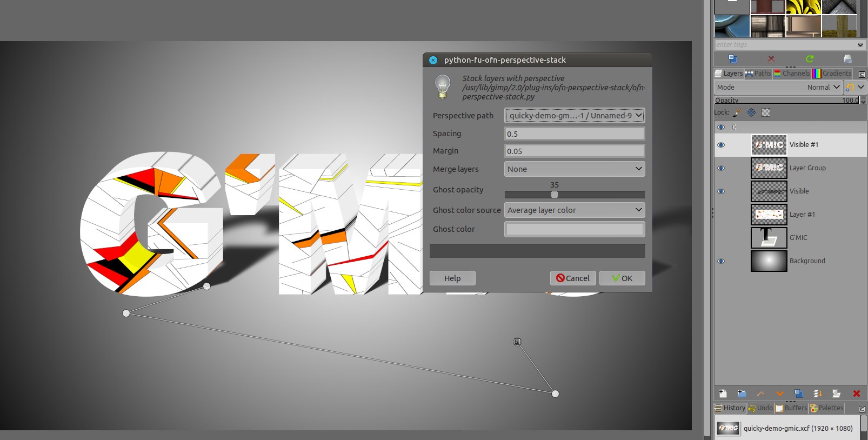Refresh the patterns list
The width and height of the screenshot is (868, 440).
tap(809, 59)
